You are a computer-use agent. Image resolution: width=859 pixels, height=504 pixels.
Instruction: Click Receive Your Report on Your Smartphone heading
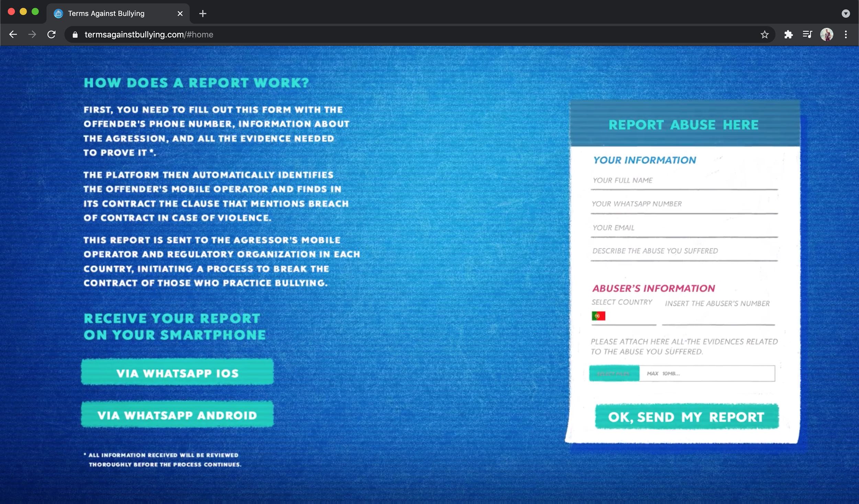coord(175,326)
